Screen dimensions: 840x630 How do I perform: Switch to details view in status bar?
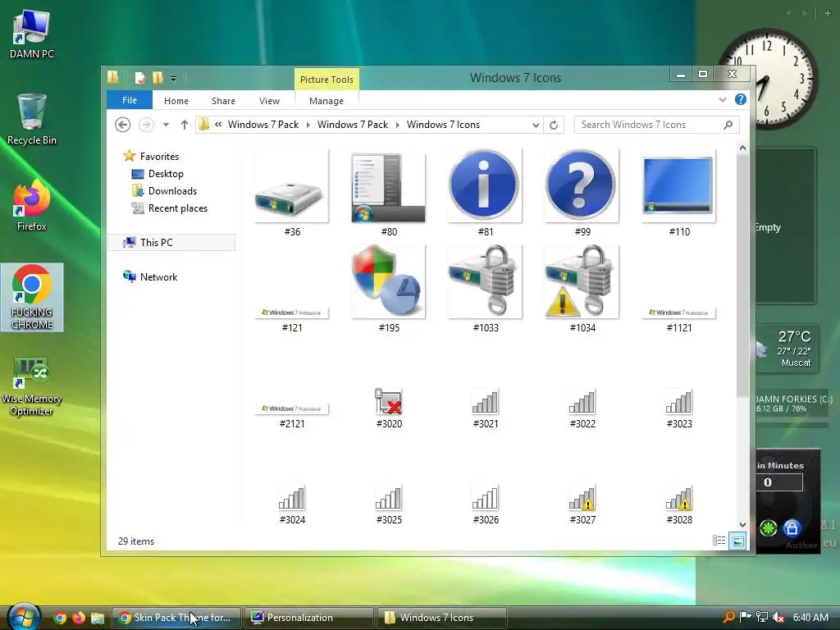[719, 541]
